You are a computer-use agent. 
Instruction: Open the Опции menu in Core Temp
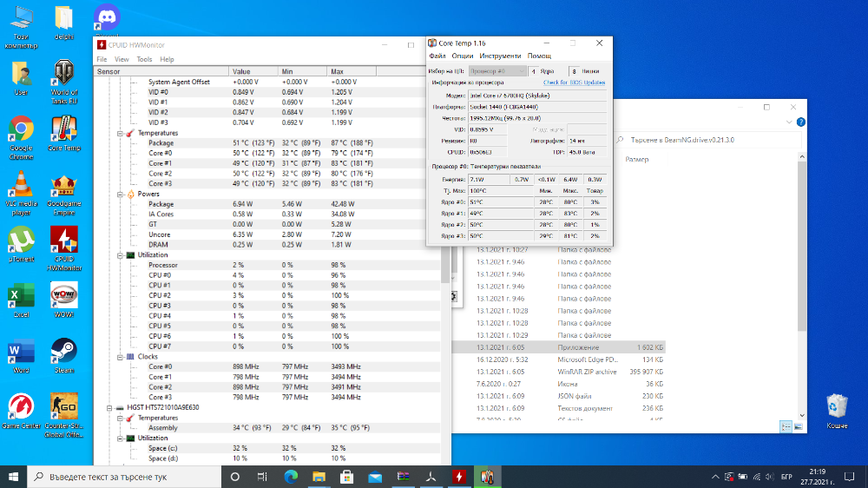[463, 56]
